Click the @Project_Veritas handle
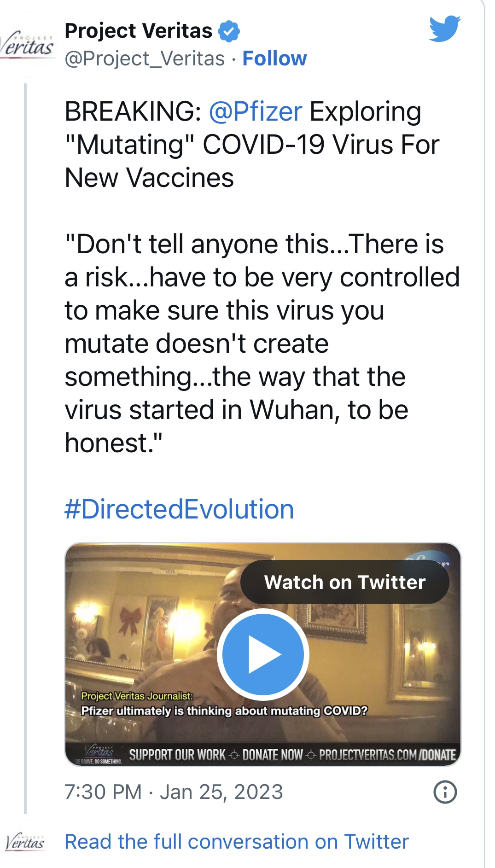The width and height of the screenshot is (495, 868). 145,58
